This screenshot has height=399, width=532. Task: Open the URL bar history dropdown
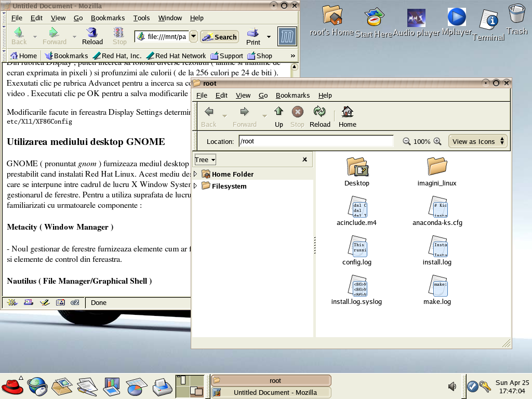pos(193,36)
